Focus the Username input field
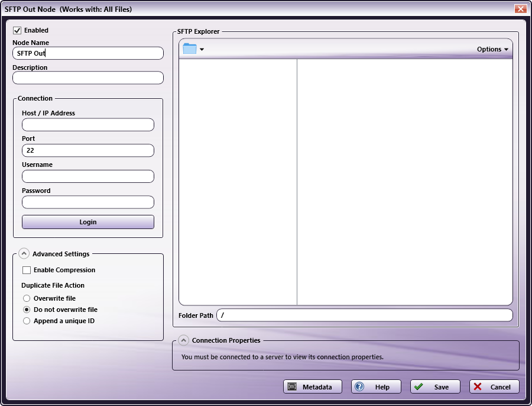The width and height of the screenshot is (532, 406). tap(88, 176)
